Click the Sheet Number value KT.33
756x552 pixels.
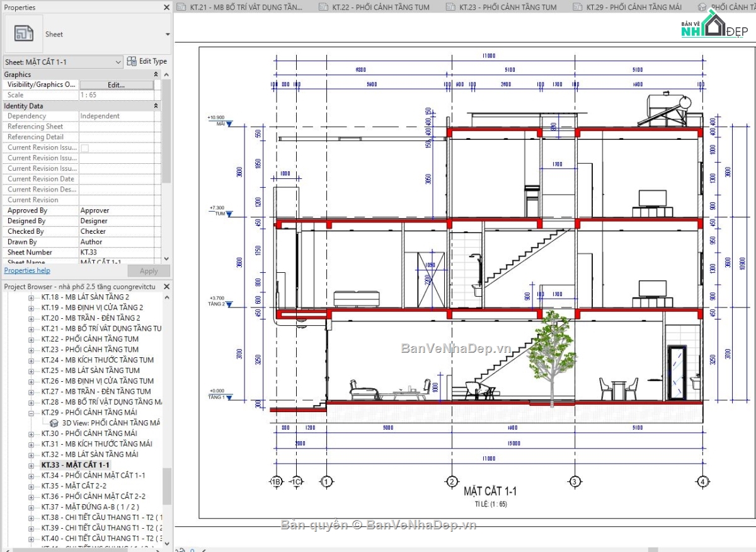point(88,252)
